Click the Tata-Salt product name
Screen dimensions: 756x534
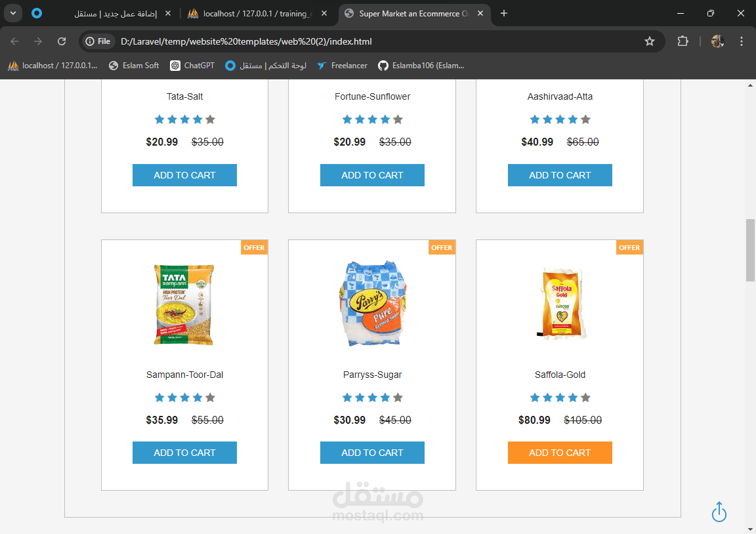184,96
